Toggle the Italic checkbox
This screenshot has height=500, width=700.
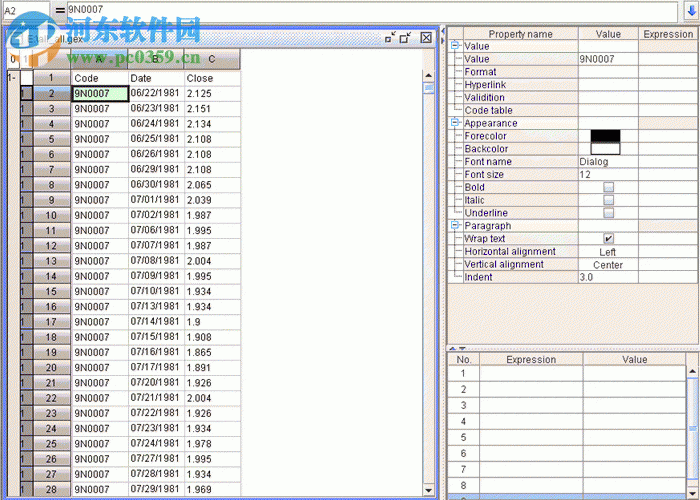coord(608,200)
